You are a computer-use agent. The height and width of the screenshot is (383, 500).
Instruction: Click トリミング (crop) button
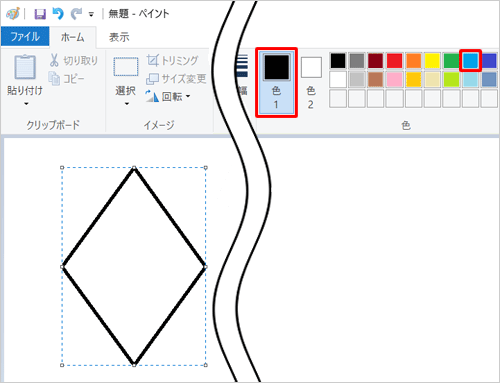coord(173,60)
